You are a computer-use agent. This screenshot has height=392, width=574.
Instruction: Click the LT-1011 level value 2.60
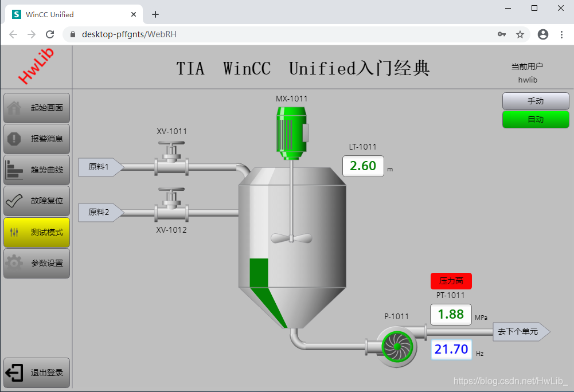363,166
